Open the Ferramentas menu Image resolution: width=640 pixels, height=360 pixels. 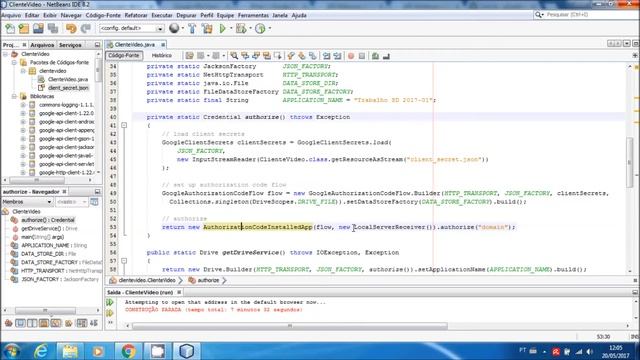click(253, 15)
